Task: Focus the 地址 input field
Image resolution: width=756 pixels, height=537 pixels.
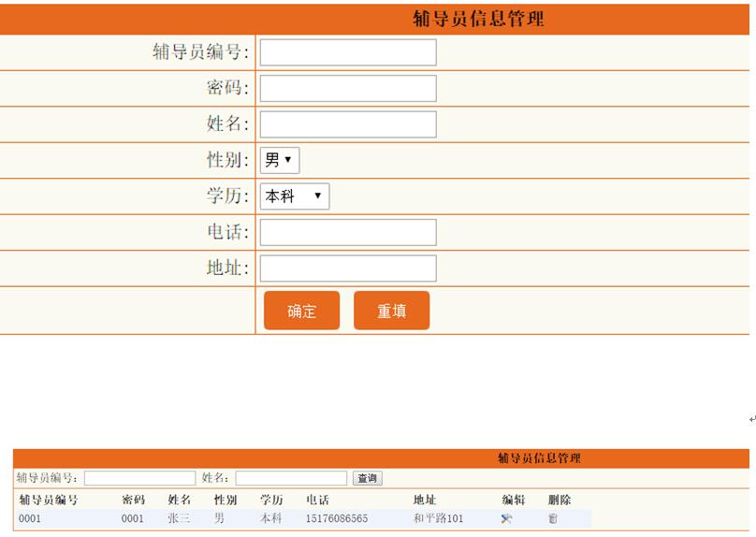Action: [348, 268]
